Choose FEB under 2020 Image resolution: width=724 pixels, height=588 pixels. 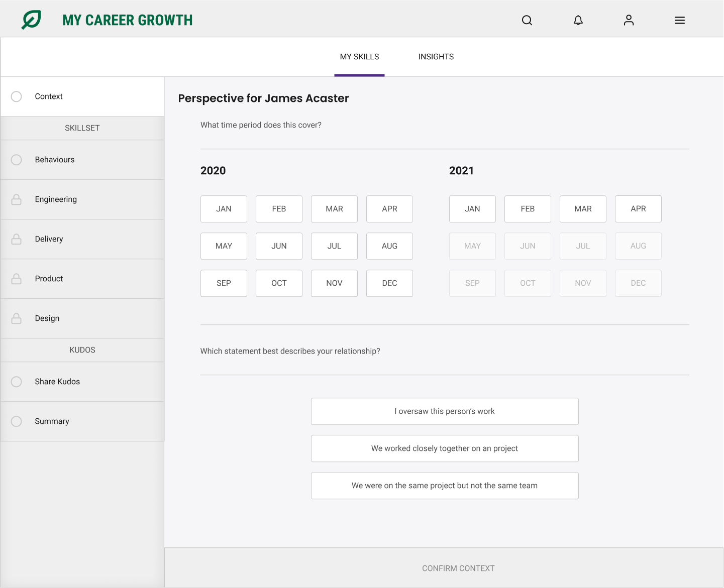[279, 209]
